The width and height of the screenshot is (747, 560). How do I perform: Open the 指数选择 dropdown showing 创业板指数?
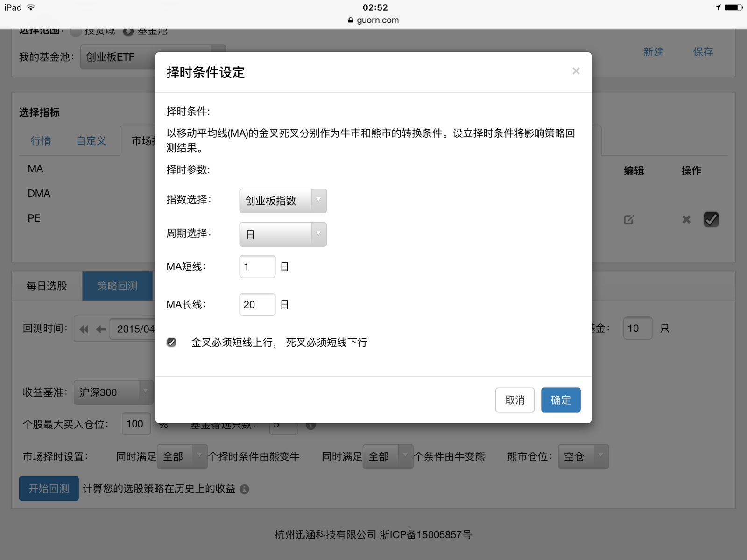pos(282,201)
